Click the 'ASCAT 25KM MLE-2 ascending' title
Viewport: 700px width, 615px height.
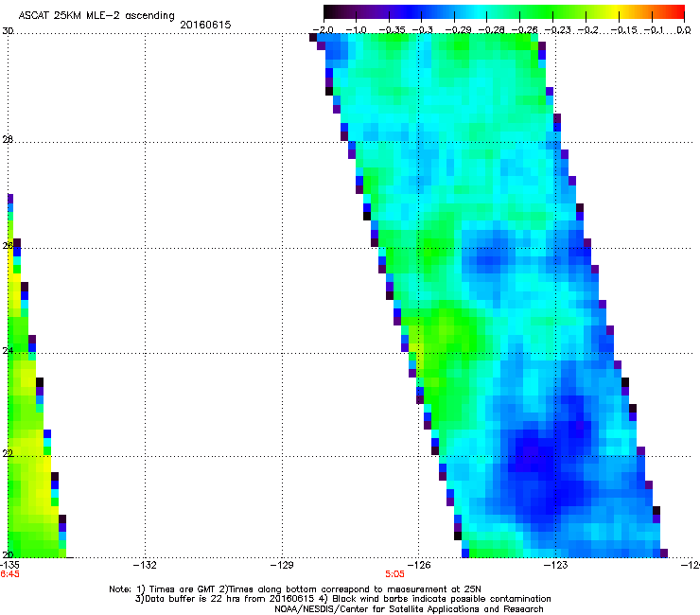[x=96, y=16]
